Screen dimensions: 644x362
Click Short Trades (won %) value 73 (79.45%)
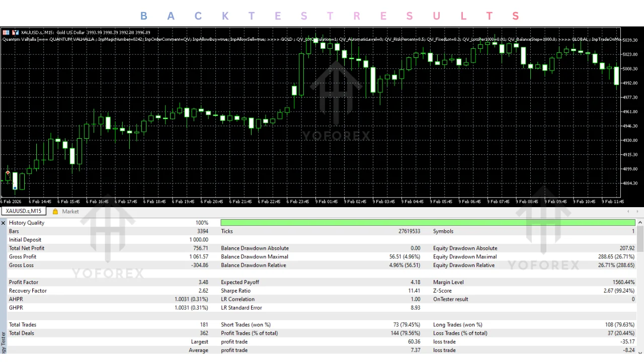coord(407,325)
